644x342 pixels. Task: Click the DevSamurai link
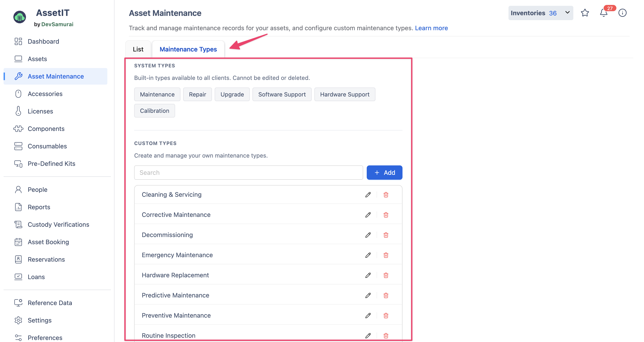pyautogui.click(x=57, y=24)
